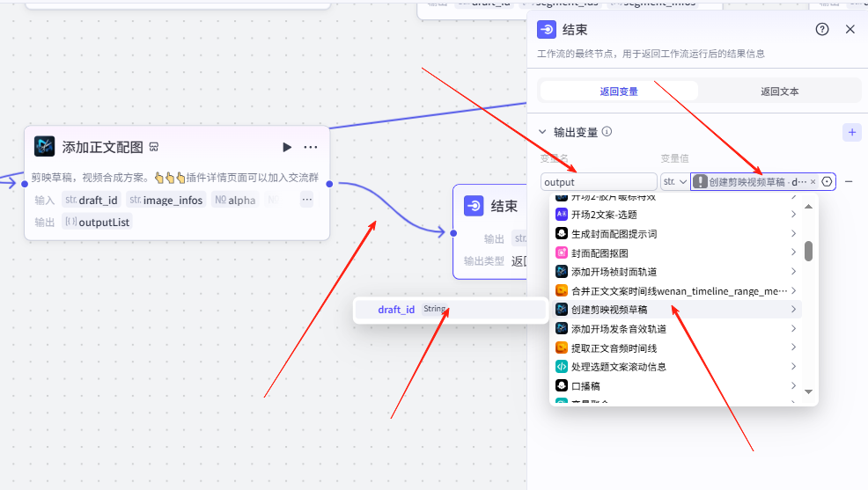868x490 pixels.
Task: Click the 添加正文配图 plugin node icon
Action: click(44, 146)
